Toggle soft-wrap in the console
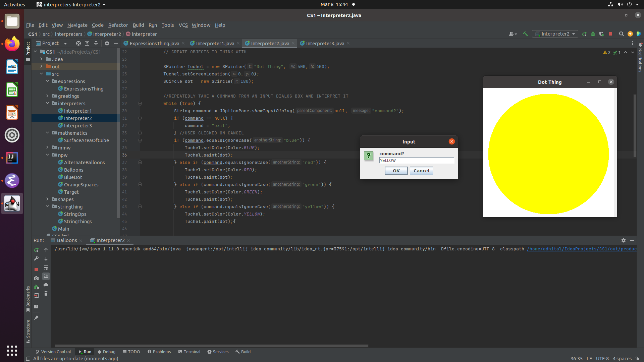This screenshot has height=362, width=644. pos(46,267)
